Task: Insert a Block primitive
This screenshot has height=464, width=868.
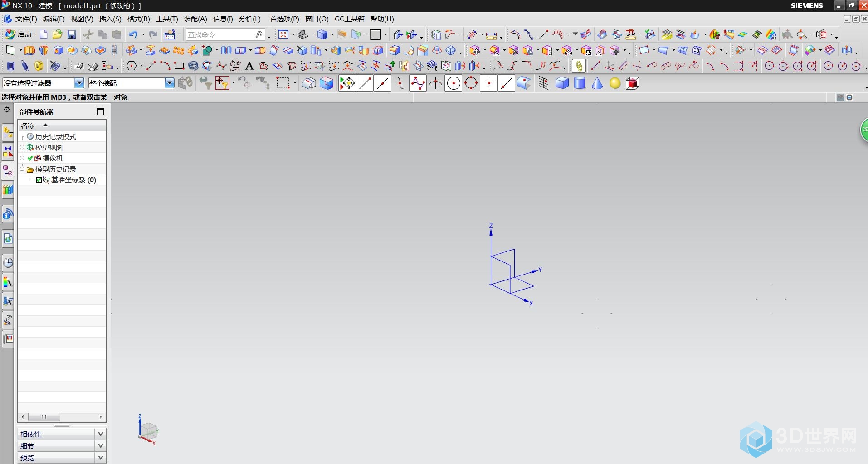Action: pyautogui.click(x=562, y=83)
